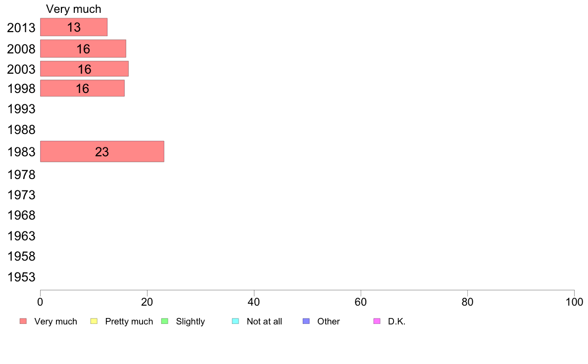This screenshot has width=588, height=364.
Task: Click the Very much column heading
Action: 73,9
